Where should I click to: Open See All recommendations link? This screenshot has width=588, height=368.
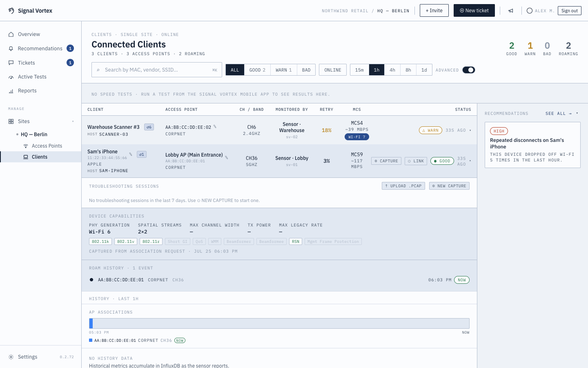tap(559, 113)
